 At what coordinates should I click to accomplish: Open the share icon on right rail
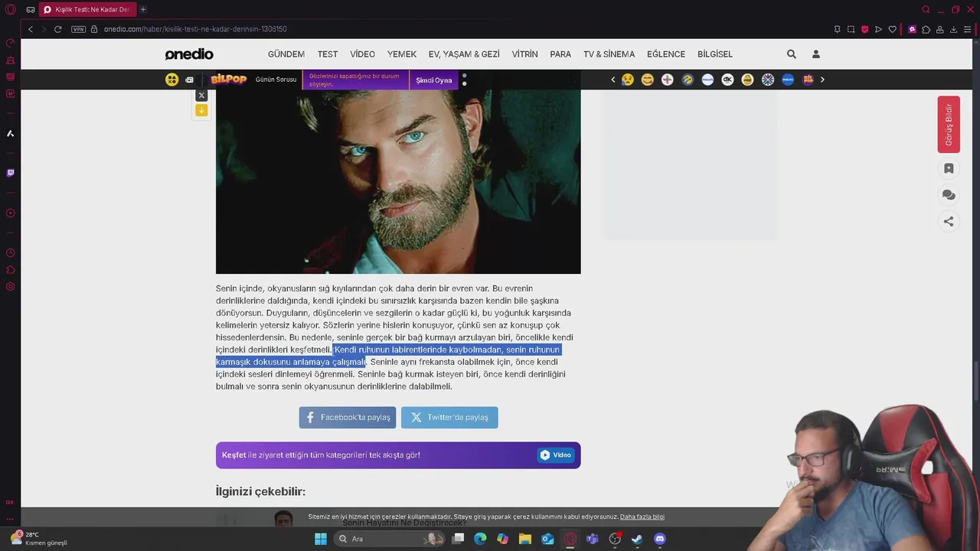[x=949, y=221]
